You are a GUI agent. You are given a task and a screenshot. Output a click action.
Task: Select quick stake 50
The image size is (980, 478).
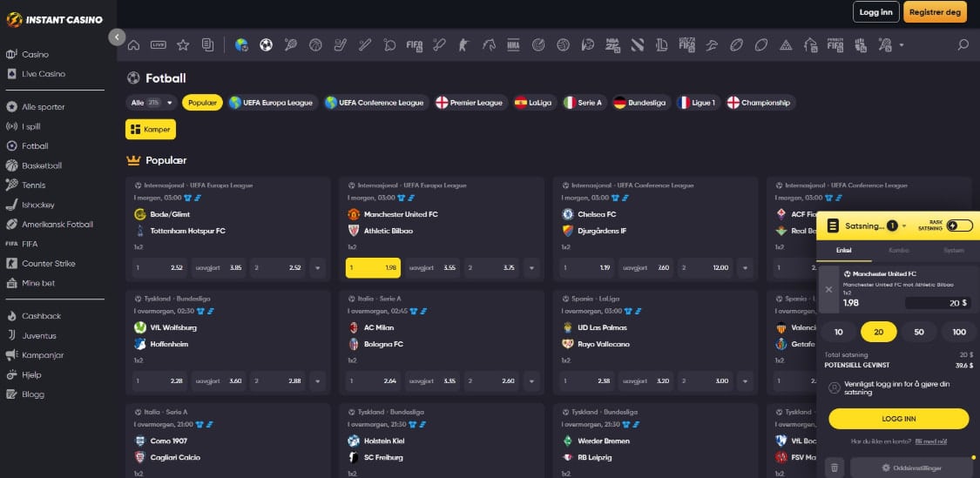(x=919, y=332)
